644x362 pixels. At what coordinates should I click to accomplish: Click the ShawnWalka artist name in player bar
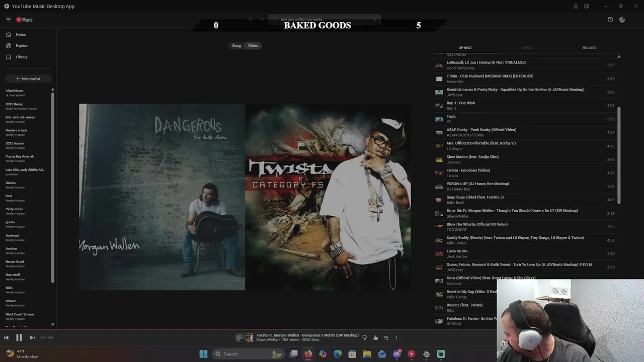(267, 340)
